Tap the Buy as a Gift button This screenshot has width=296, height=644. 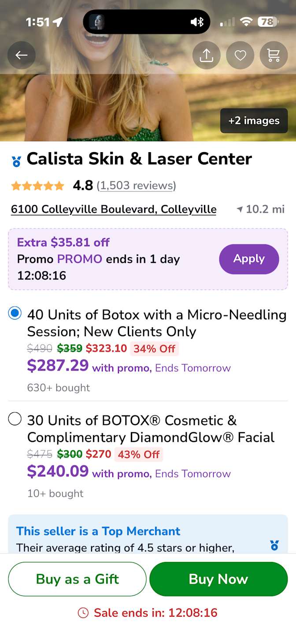pyautogui.click(x=77, y=579)
